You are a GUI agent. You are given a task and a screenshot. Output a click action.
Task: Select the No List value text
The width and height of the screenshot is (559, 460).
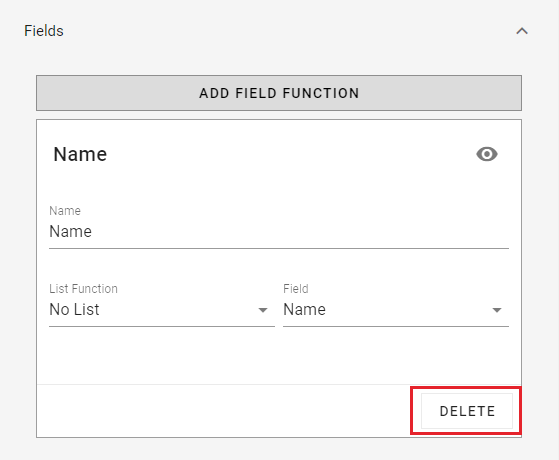(x=75, y=310)
